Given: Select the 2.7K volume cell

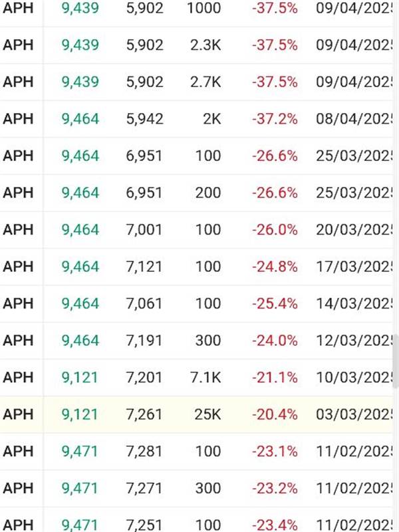Looking at the screenshot, I should coord(205,82).
